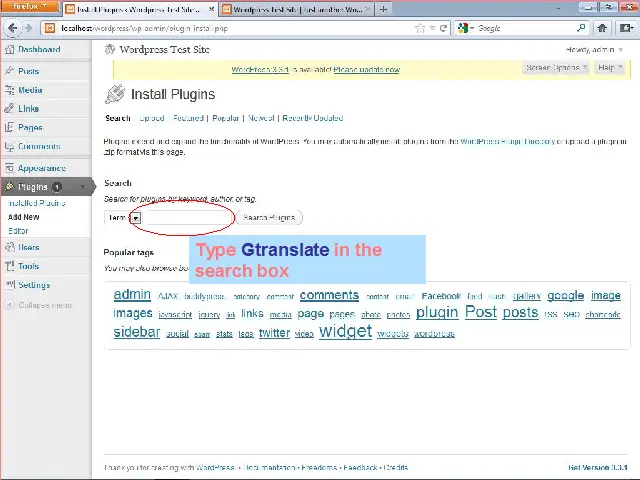Click the Settings icon in sidebar
Screen dimensions: 640x480
9,284
